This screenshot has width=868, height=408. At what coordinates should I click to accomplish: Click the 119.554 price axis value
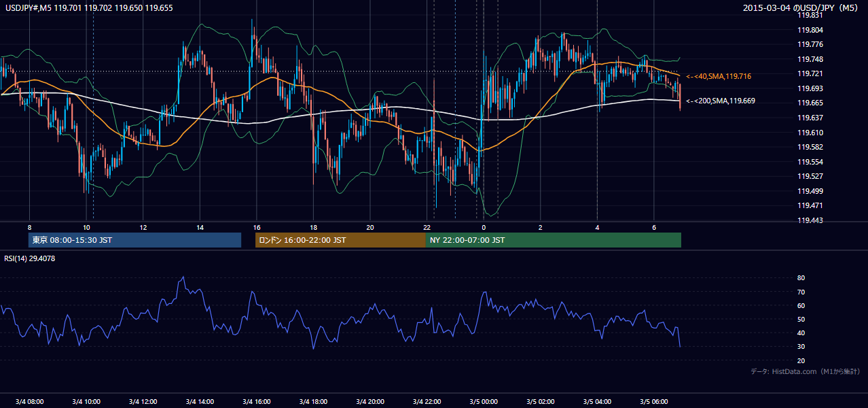coord(810,162)
